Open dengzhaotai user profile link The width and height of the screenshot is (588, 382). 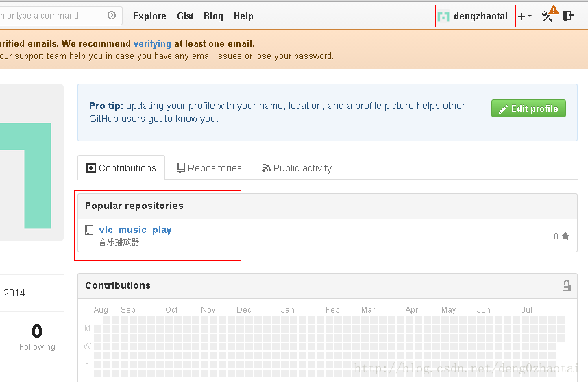click(x=480, y=16)
